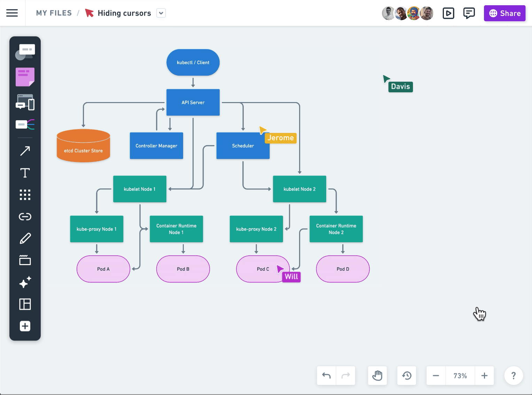Open the second collaborator avatar
This screenshot has width=532, height=395.
[x=401, y=13]
